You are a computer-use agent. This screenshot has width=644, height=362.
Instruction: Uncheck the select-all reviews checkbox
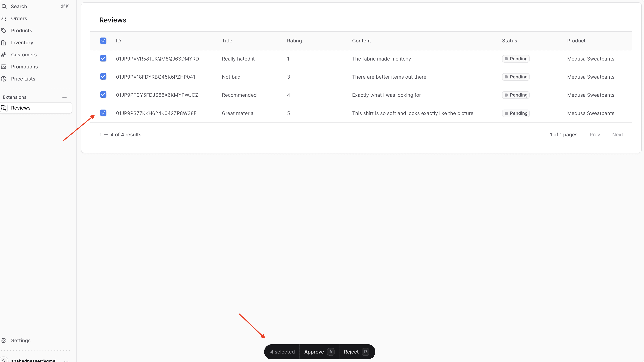click(103, 41)
